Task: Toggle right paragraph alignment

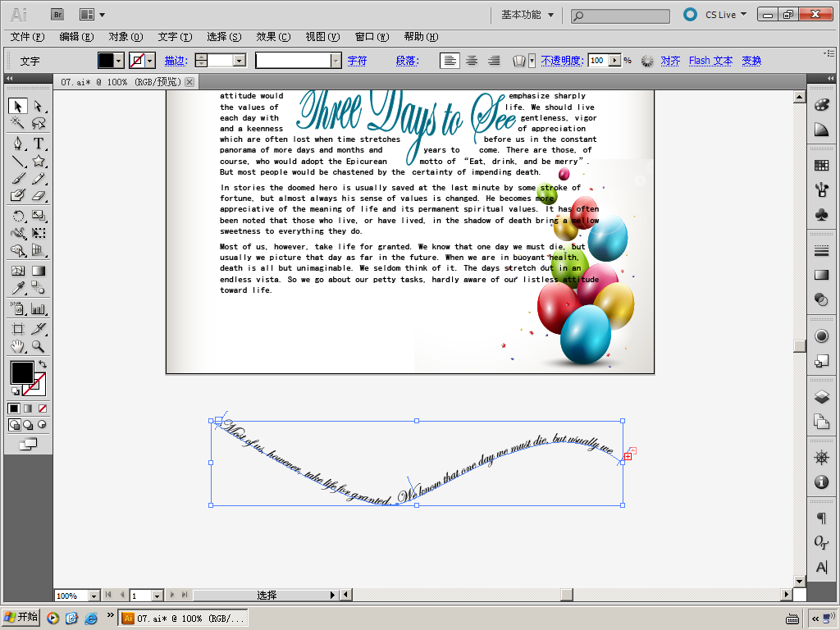Action: pos(494,61)
